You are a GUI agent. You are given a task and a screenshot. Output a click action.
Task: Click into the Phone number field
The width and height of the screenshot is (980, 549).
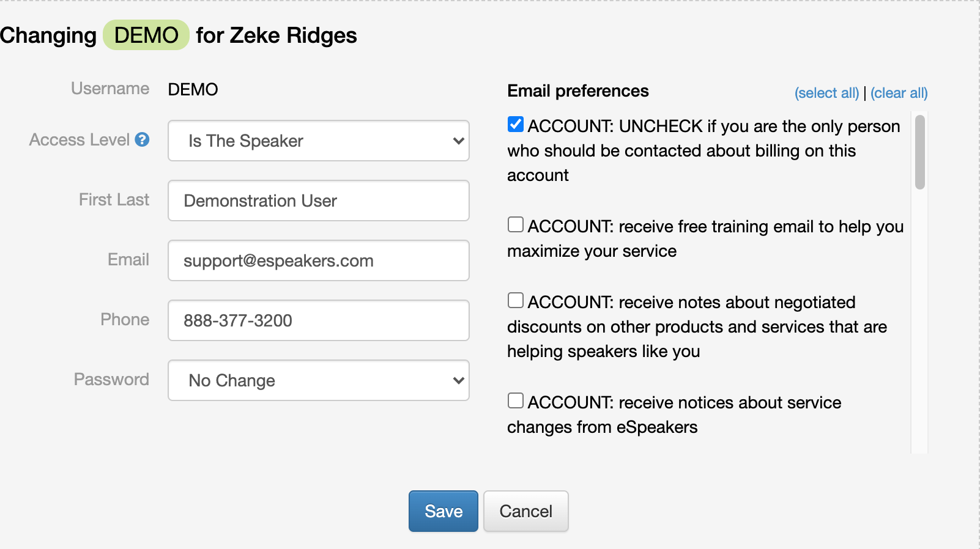(x=318, y=320)
